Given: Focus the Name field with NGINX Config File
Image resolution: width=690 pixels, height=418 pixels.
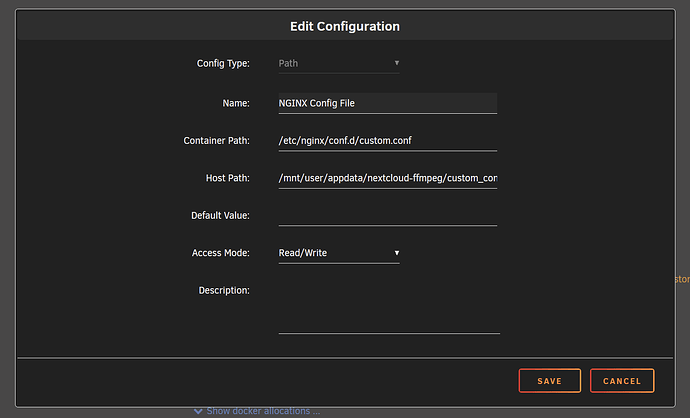Looking at the screenshot, I should 387,102.
